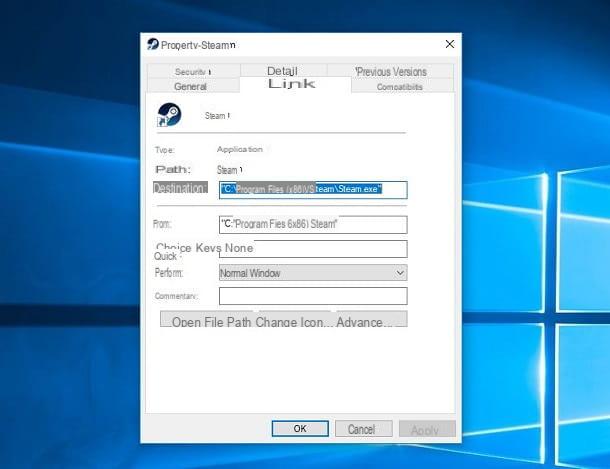610x469 pixels.
Task: Open the Previous Versions tab
Action: pos(391,72)
